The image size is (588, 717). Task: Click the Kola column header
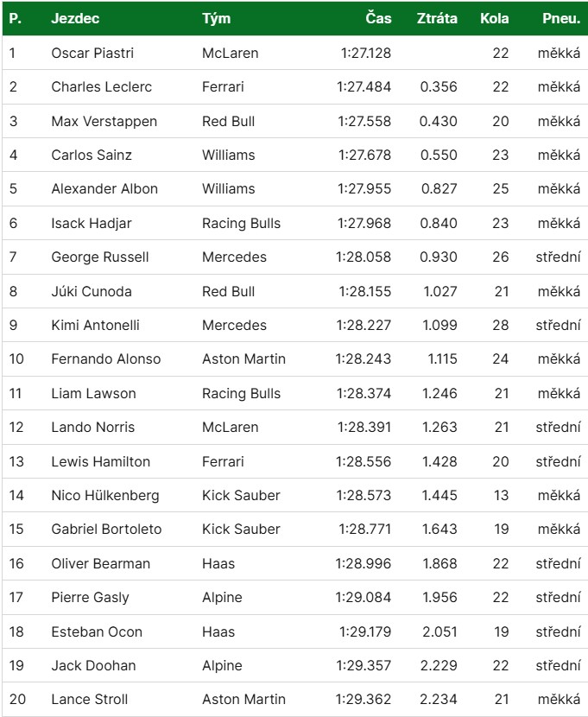(x=495, y=18)
